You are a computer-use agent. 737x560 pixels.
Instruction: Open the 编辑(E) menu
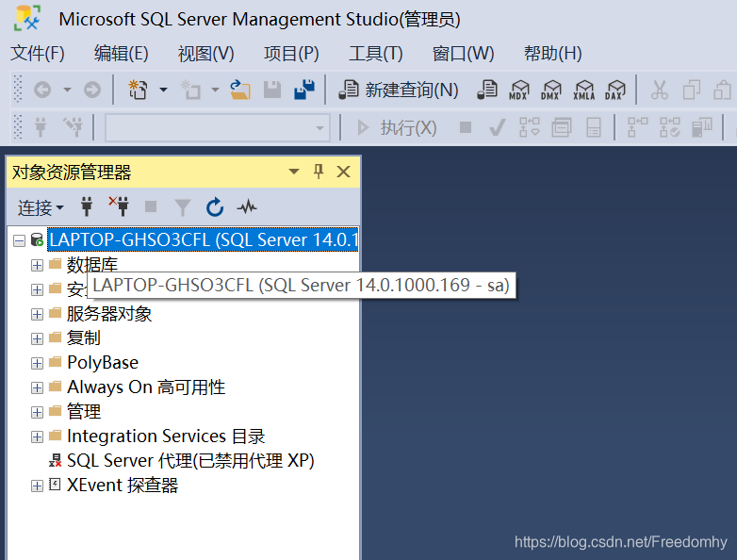coord(122,53)
